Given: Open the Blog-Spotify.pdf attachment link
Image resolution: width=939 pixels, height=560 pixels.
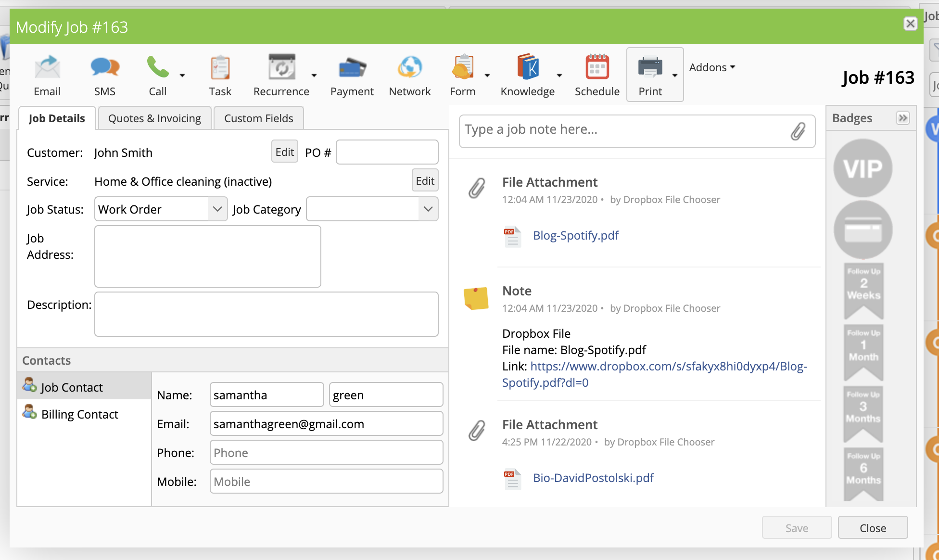Looking at the screenshot, I should pos(575,235).
